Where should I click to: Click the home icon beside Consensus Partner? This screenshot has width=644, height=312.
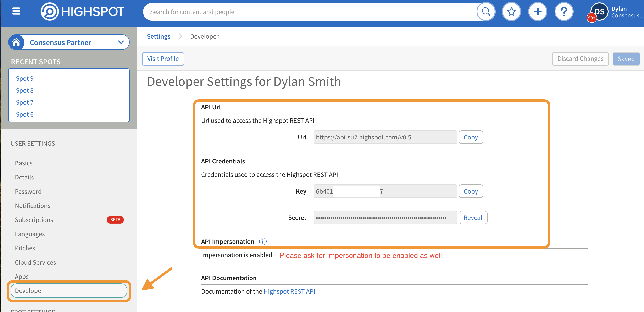pyautogui.click(x=16, y=42)
